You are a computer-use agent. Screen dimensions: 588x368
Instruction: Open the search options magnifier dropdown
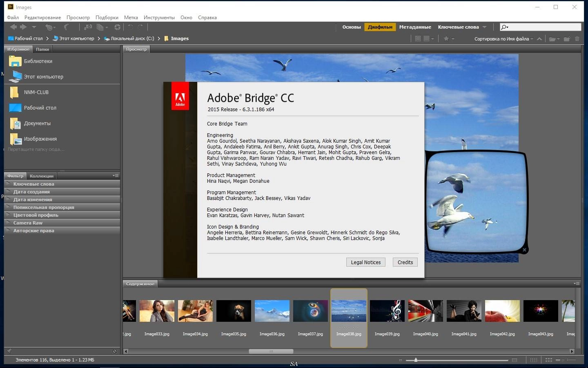point(505,27)
